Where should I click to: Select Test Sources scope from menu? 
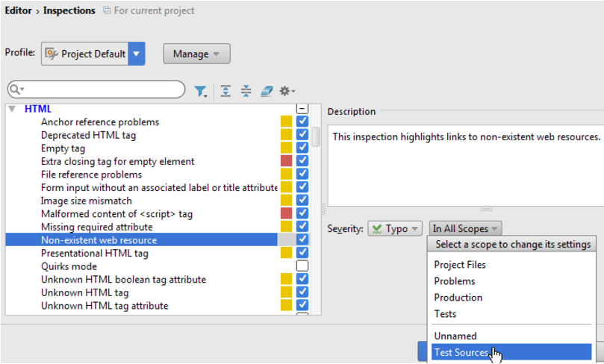pyautogui.click(x=461, y=353)
